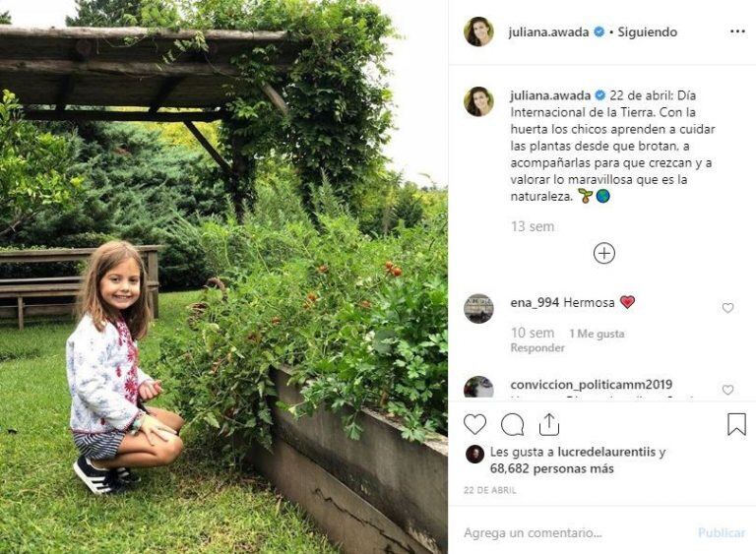View likes on ena_994 comment '1 Me gusta'
The width and height of the screenshot is (756, 554).
point(597,334)
